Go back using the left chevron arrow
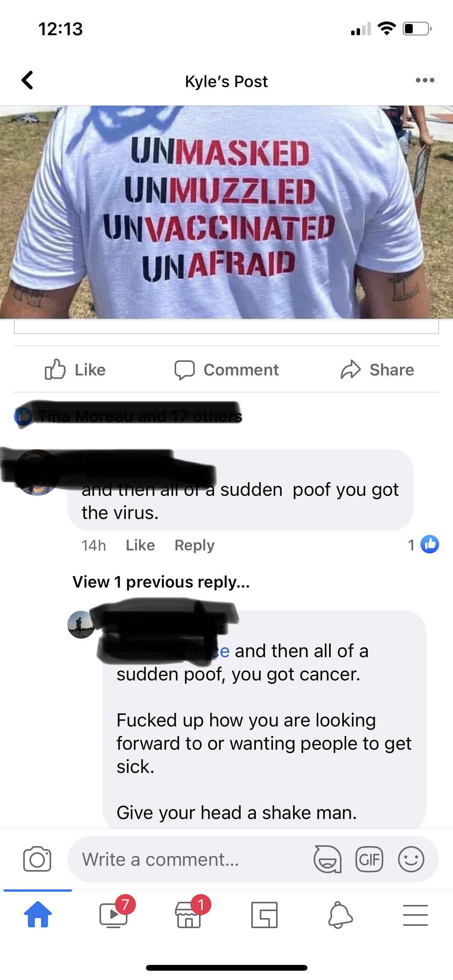The width and height of the screenshot is (453, 980). point(27,81)
